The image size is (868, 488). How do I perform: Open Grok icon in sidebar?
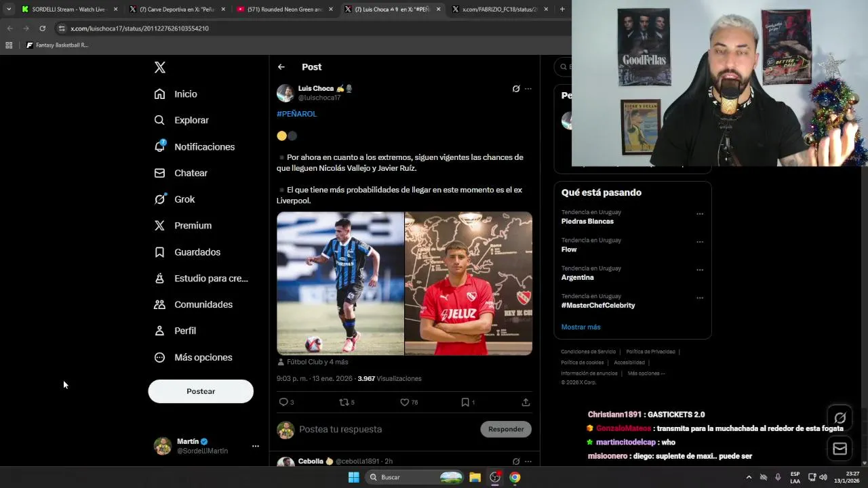159,199
